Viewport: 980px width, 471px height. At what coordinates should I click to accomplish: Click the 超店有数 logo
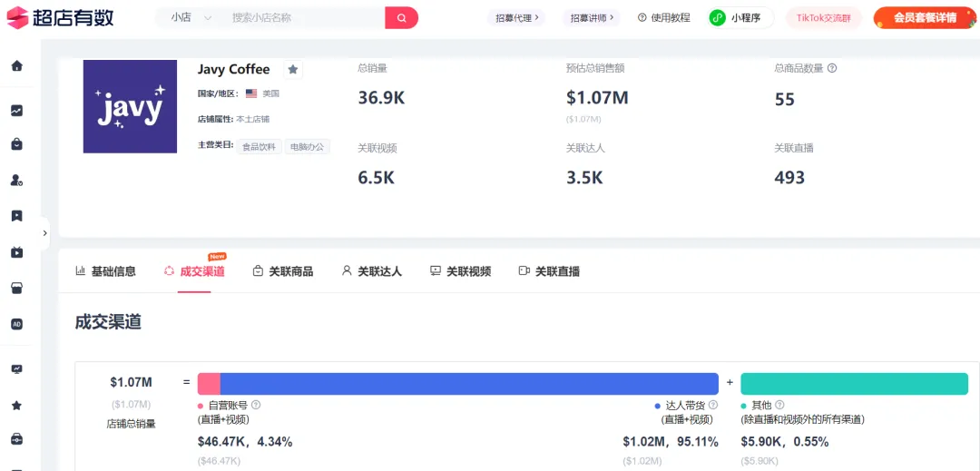pos(60,17)
